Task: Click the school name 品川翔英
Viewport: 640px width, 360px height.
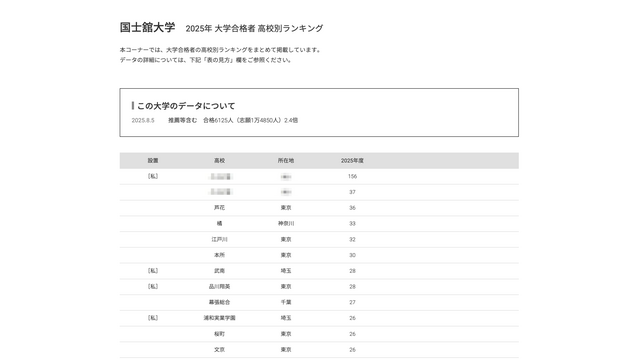Action: (x=220, y=287)
